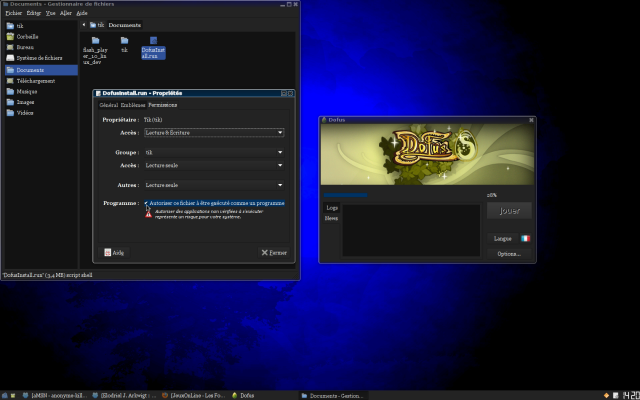
Task: Expand owner access Lecture & Écriture dropdown
Action: [x=214, y=132]
